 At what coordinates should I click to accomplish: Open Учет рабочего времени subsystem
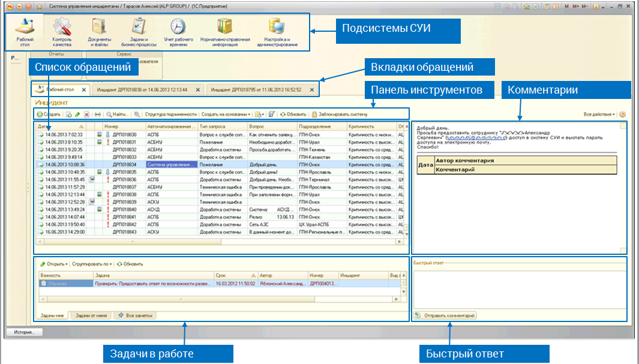coord(178,32)
